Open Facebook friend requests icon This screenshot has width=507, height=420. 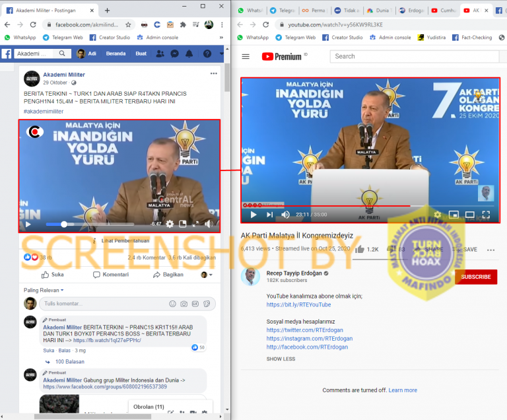160,53
